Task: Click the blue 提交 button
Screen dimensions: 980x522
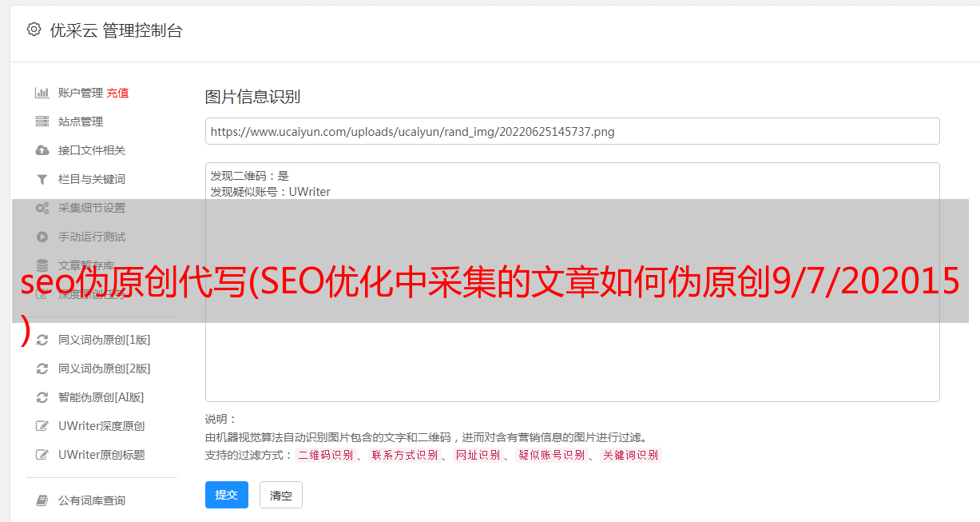Action: [x=227, y=495]
